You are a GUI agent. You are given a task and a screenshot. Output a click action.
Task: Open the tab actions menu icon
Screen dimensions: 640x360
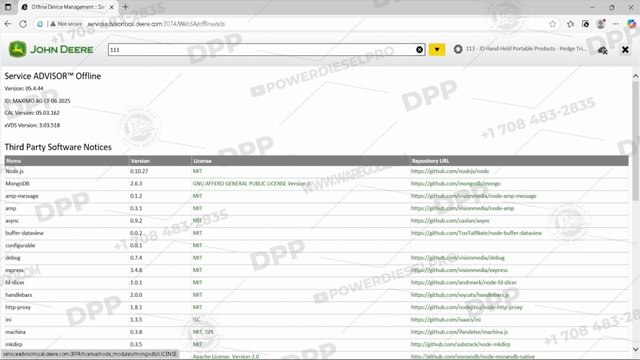[x=8, y=7]
